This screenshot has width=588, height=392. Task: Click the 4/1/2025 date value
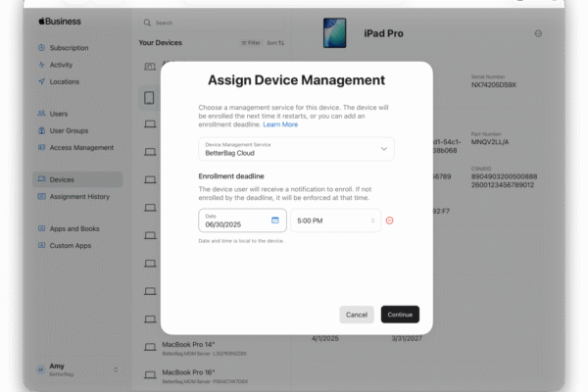coord(325,339)
